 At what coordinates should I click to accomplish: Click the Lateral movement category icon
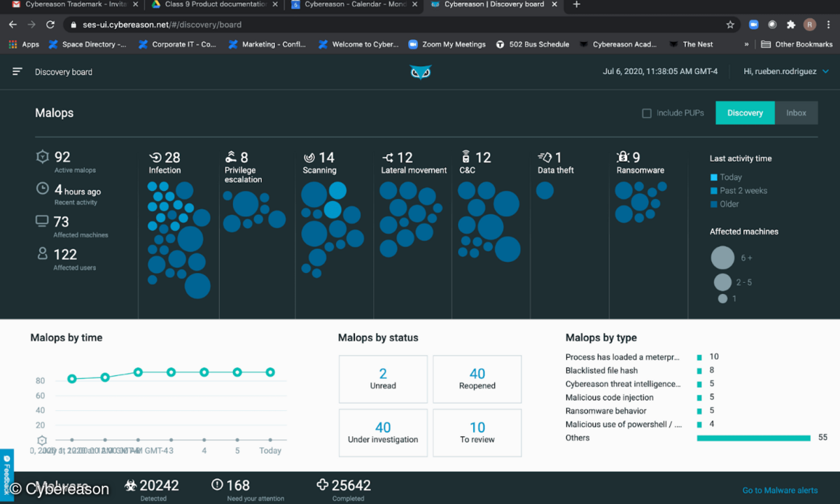pos(388,157)
